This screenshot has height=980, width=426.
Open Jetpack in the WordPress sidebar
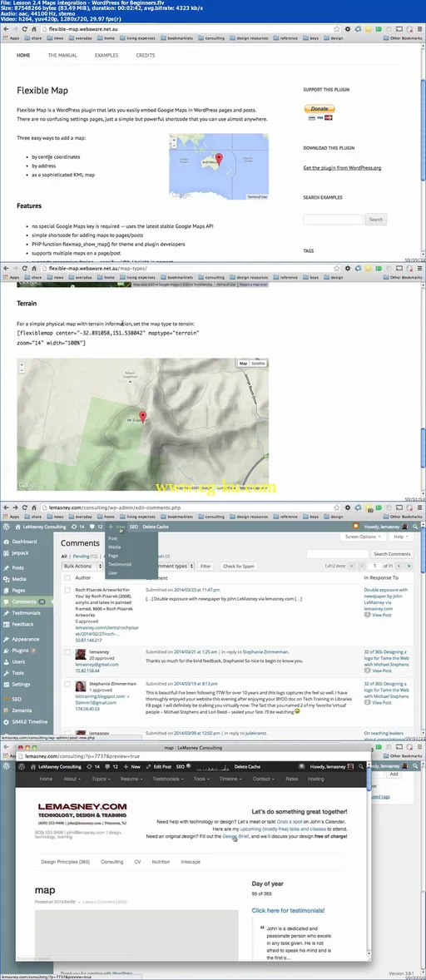tap(21, 552)
